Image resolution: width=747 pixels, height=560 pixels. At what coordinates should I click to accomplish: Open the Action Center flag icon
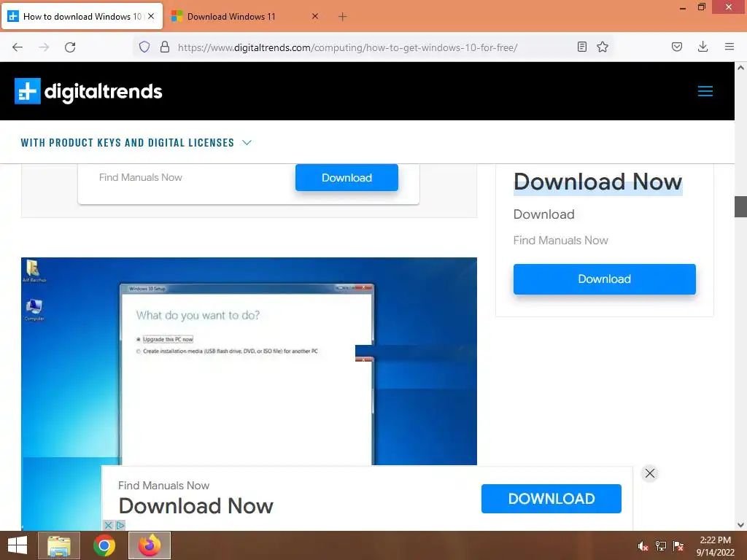[678, 546]
